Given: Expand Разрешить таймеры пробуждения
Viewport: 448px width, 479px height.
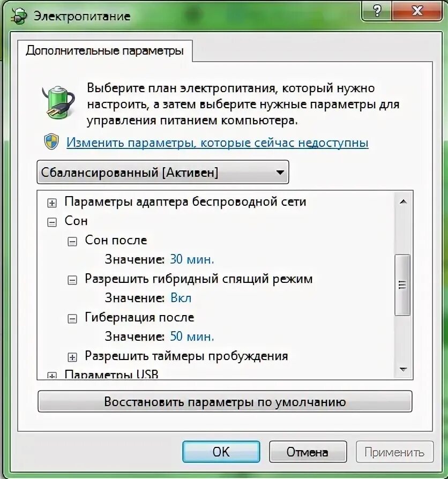Looking at the screenshot, I should (72, 357).
